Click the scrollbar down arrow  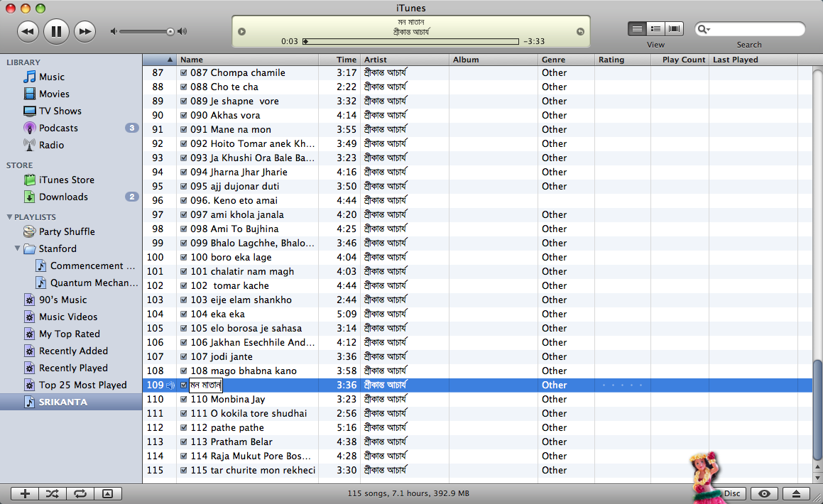(x=817, y=478)
